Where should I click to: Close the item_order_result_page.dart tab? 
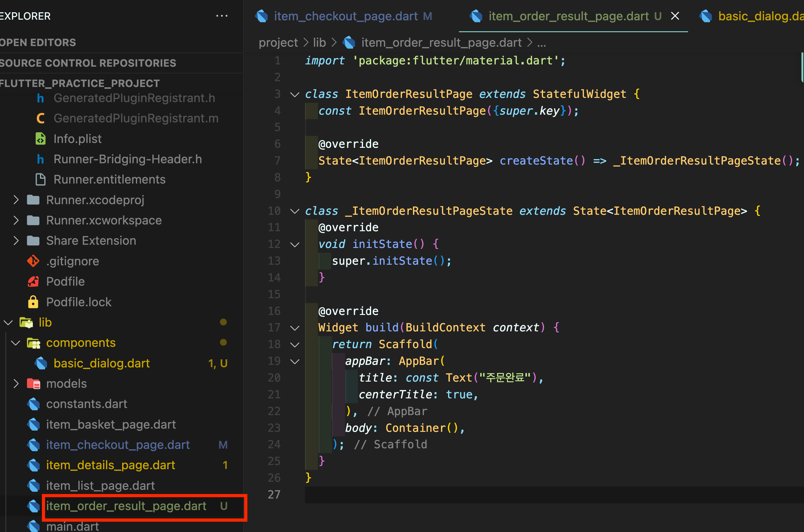pyautogui.click(x=675, y=16)
